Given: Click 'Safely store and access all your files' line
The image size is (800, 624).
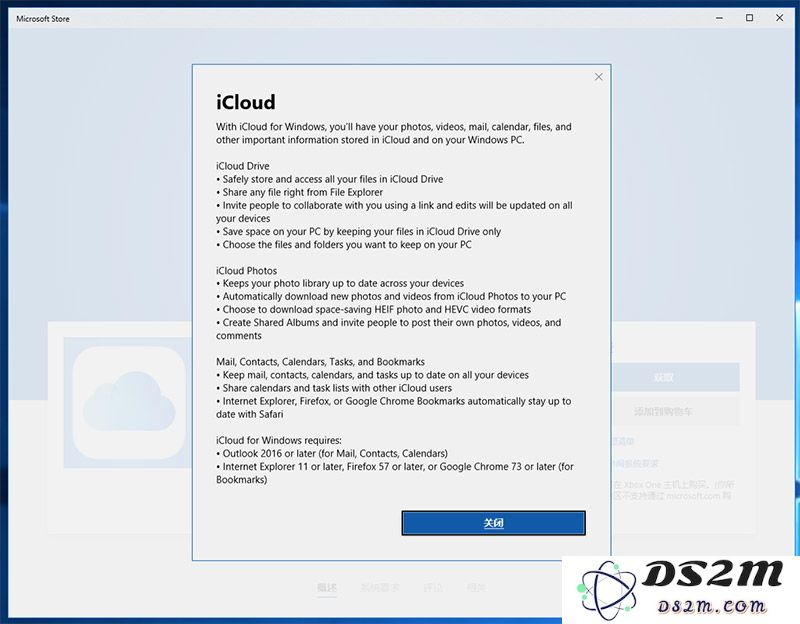Looking at the screenshot, I should point(330,179).
